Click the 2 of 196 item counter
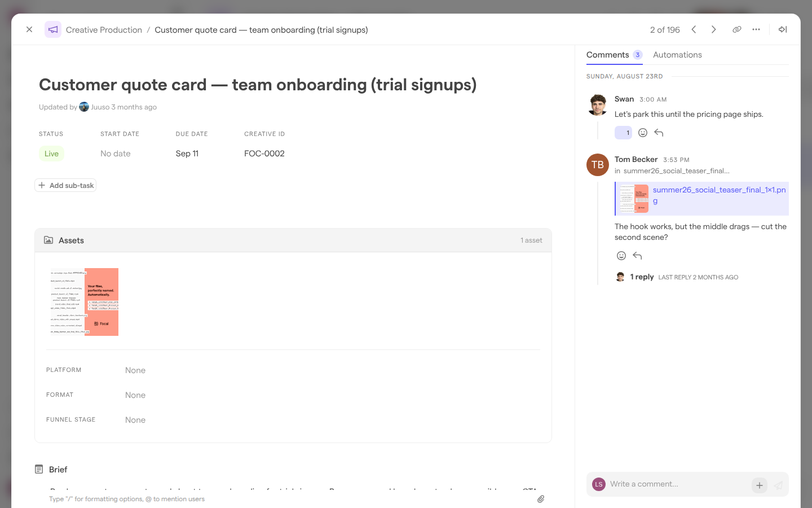The width and height of the screenshot is (812, 508). [665, 30]
